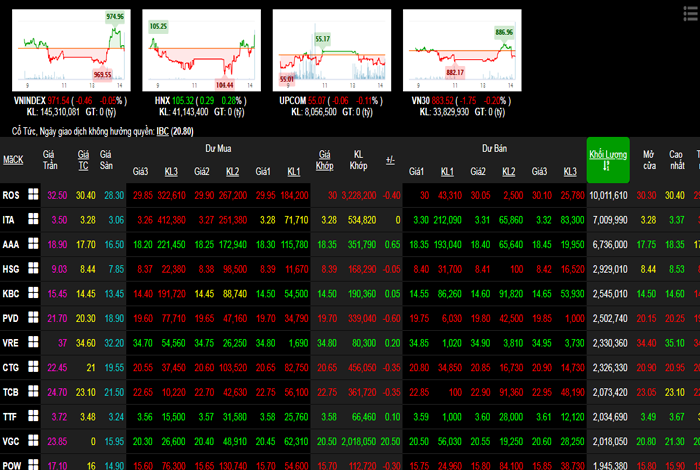Click ITA total volume 7,009,990

(x=610, y=220)
